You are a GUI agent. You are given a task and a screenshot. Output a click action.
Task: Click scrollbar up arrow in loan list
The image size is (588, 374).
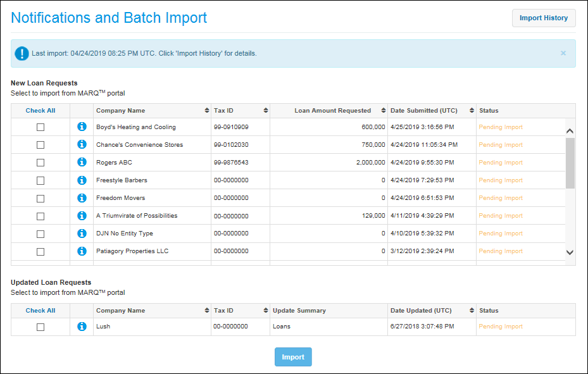pyautogui.click(x=570, y=131)
